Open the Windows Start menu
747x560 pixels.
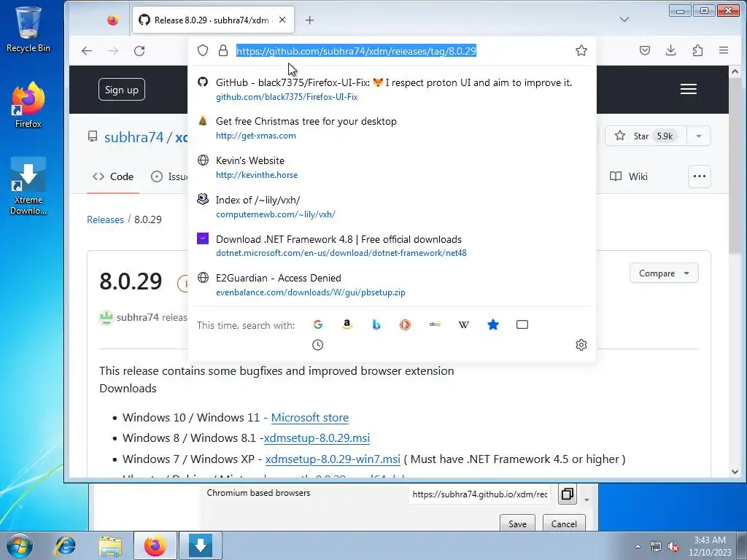(20, 545)
